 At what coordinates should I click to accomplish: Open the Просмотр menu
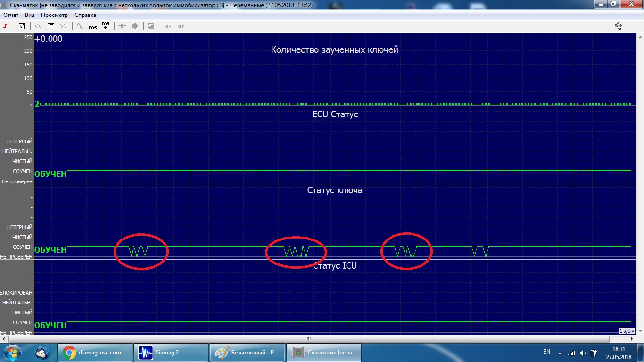[x=54, y=15]
